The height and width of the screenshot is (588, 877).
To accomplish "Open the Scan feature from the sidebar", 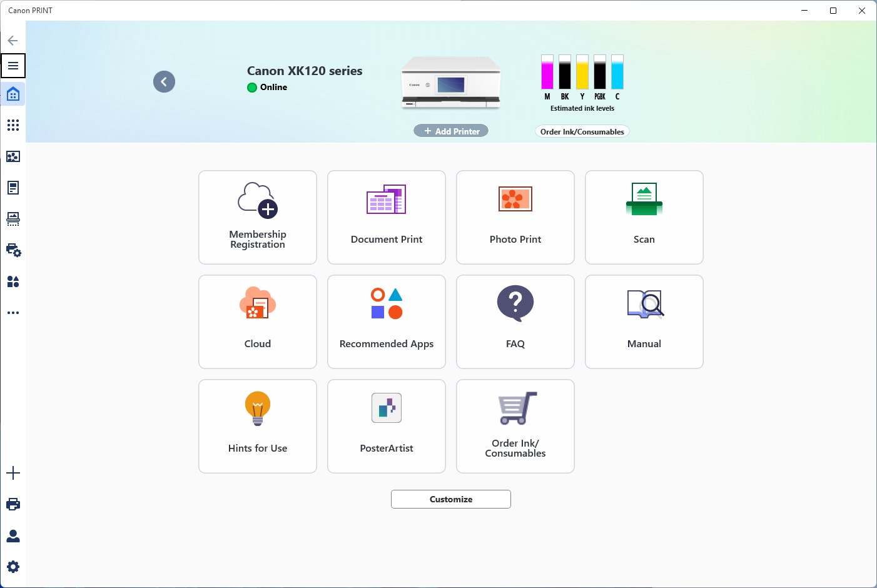I will tap(13, 219).
